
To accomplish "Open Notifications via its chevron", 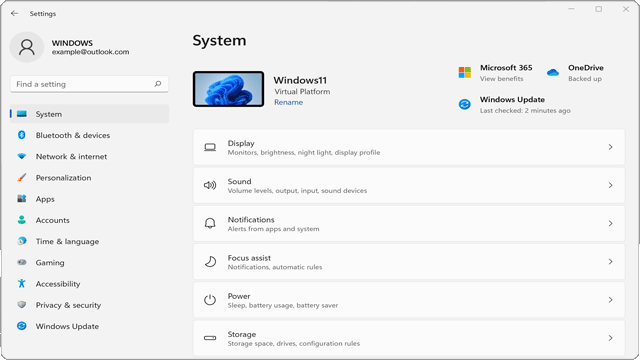I will click(611, 223).
